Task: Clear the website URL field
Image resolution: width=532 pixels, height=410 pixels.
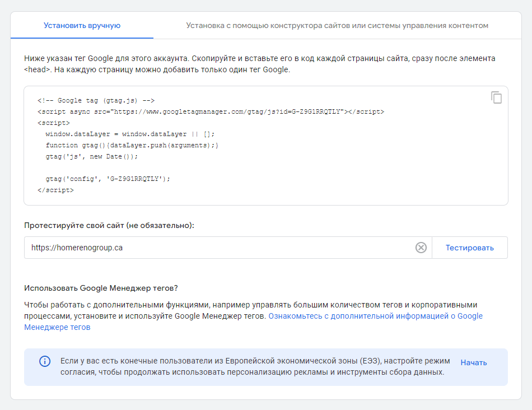Action: 421,248
